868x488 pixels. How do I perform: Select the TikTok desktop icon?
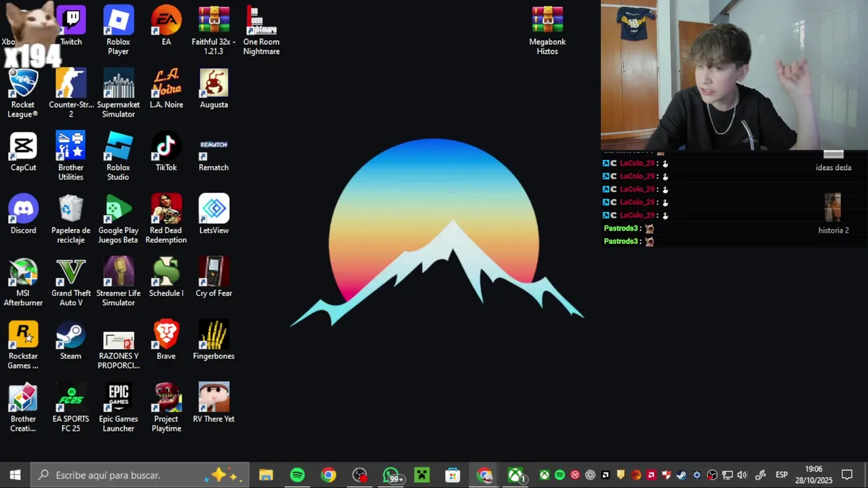[x=166, y=152]
